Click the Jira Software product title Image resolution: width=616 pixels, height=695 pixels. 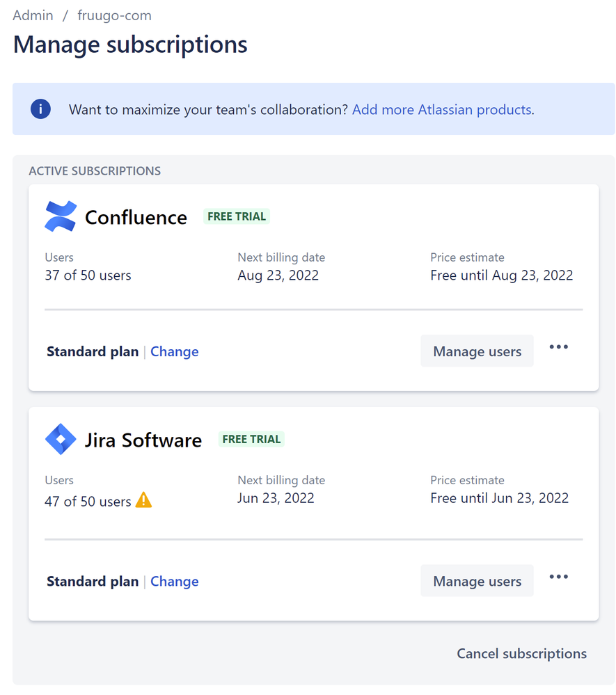[143, 440]
